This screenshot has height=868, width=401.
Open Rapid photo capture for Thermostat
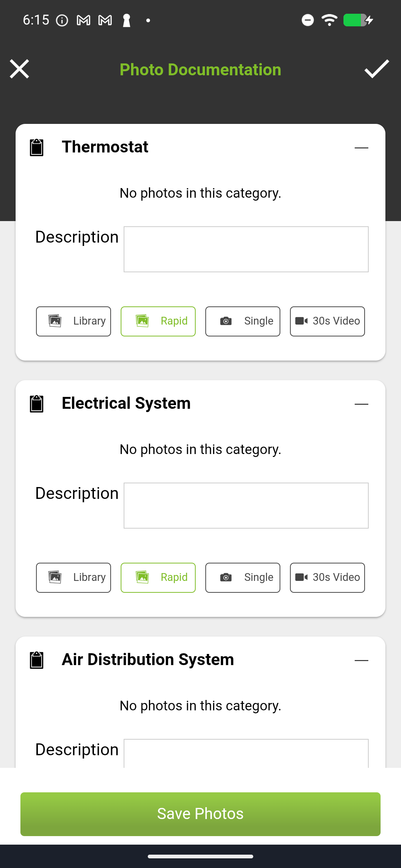point(158,321)
